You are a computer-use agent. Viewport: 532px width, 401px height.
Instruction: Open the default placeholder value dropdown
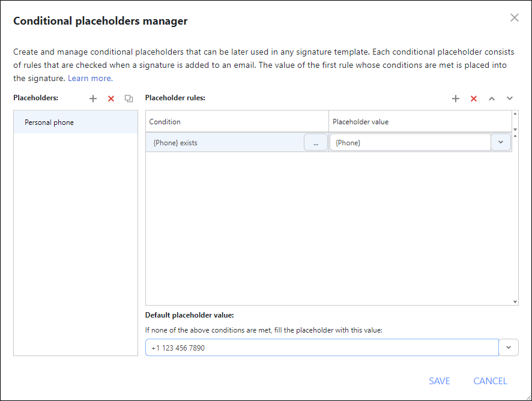tap(509, 347)
